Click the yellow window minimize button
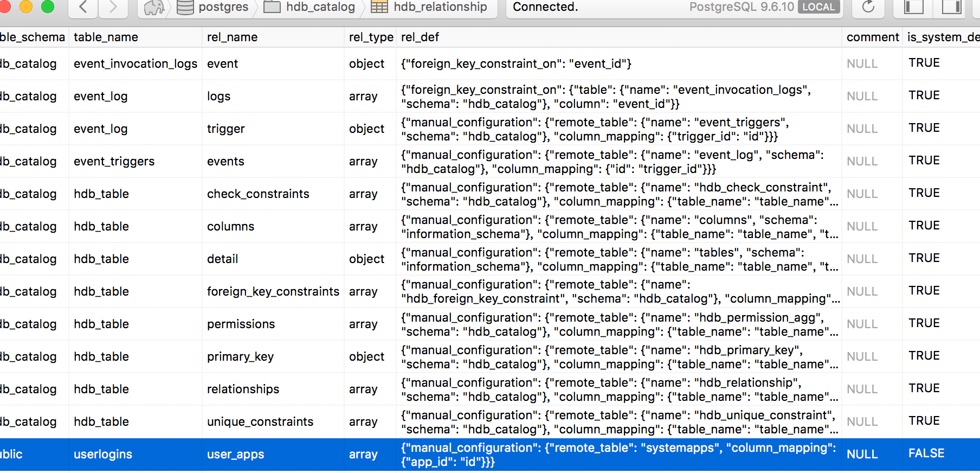 click(26, 6)
